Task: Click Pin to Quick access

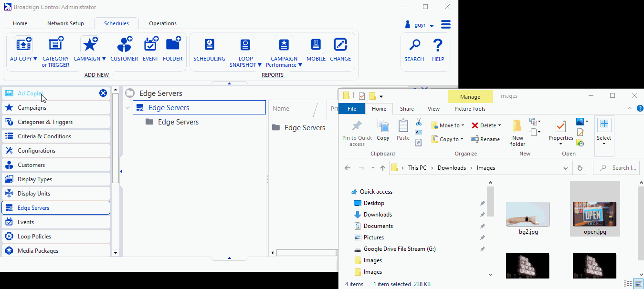Action: 357,133
